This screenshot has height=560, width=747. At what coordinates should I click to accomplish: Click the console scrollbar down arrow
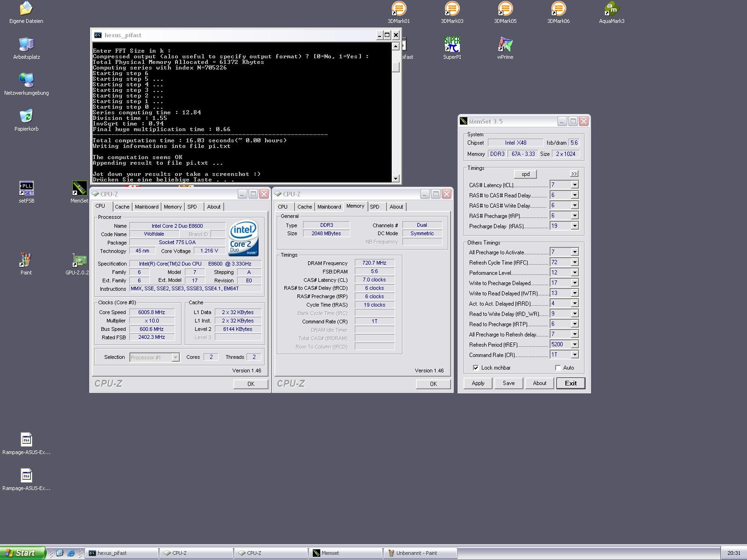point(396,178)
